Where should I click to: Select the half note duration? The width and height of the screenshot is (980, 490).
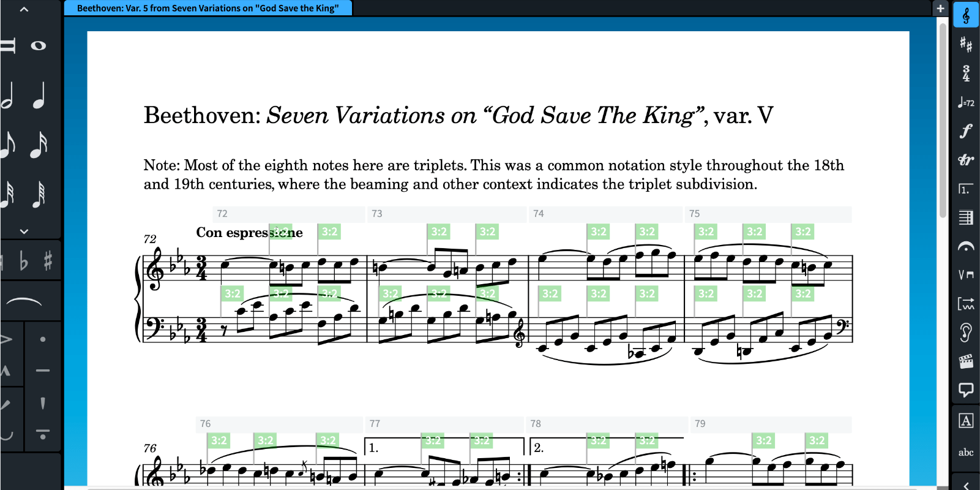click(x=7, y=96)
